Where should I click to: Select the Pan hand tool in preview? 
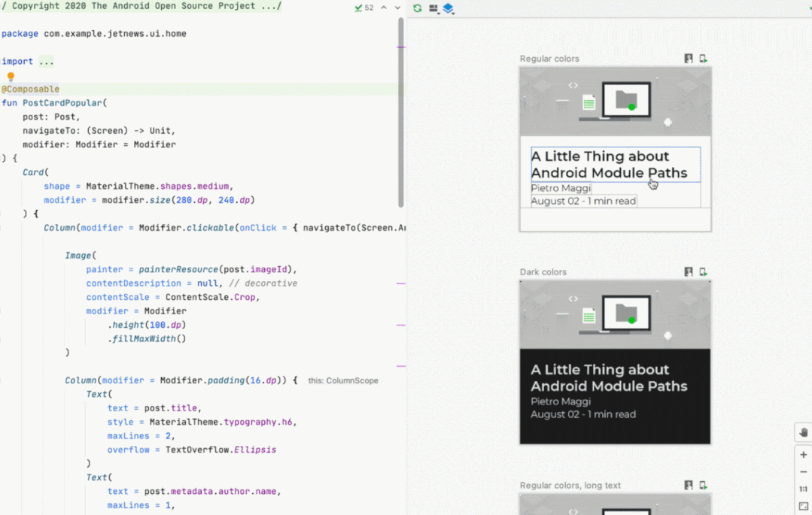coord(803,432)
